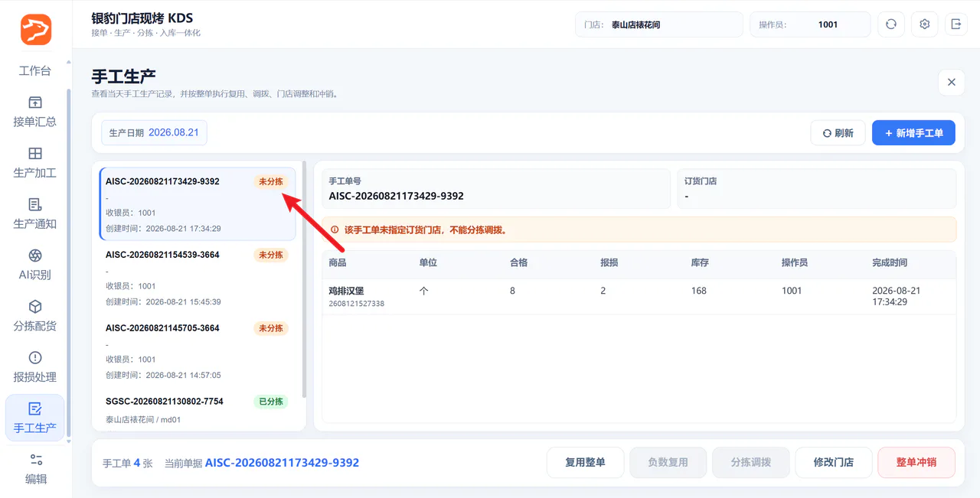This screenshot has height=498, width=980.
Task: Open 报损处理 in the sidebar
Action: 35,367
